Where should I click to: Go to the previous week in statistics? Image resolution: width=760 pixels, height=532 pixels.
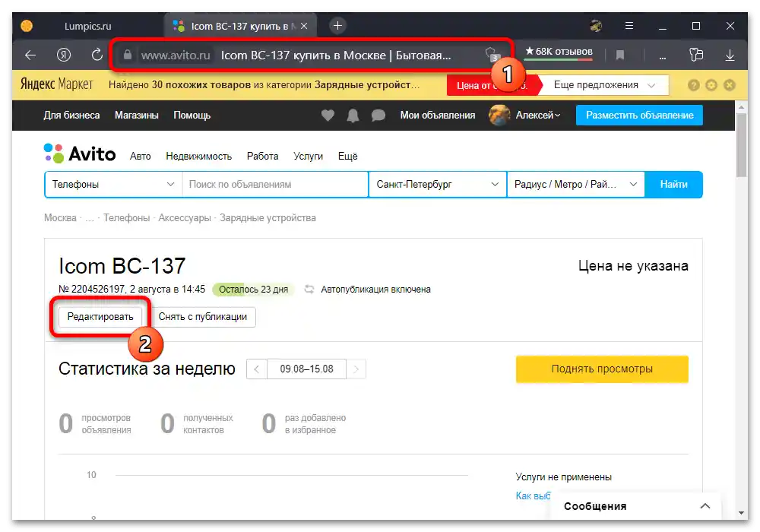pos(256,369)
